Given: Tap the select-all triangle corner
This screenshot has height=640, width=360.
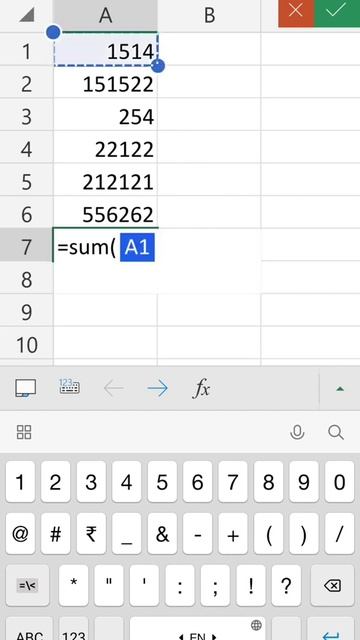Looking at the screenshot, I should 27,16.
